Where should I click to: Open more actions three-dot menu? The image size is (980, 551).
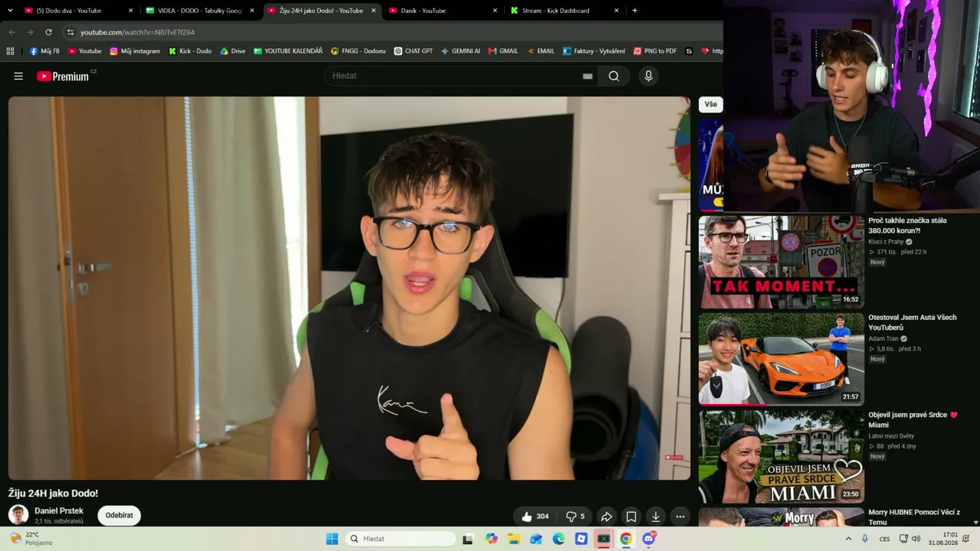[x=680, y=517]
